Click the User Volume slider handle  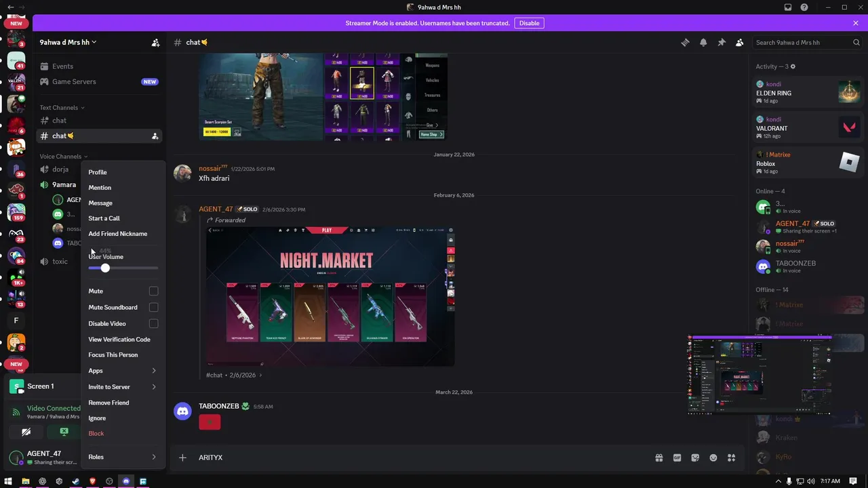pos(105,268)
